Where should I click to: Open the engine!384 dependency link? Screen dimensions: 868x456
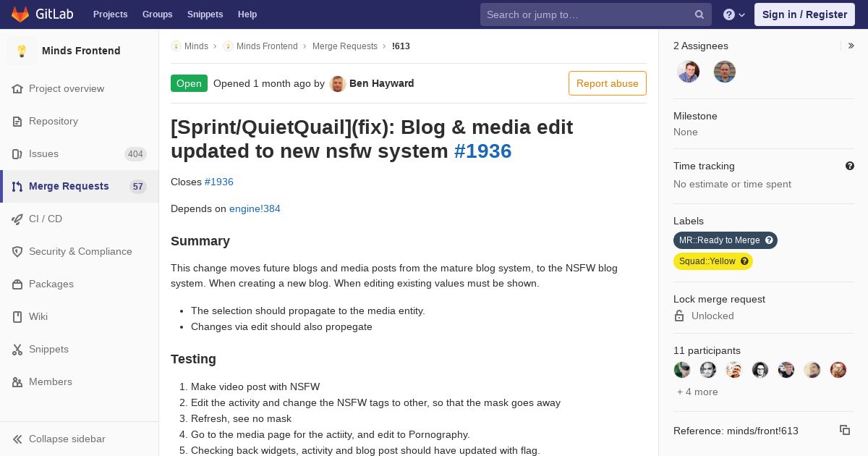(x=255, y=208)
